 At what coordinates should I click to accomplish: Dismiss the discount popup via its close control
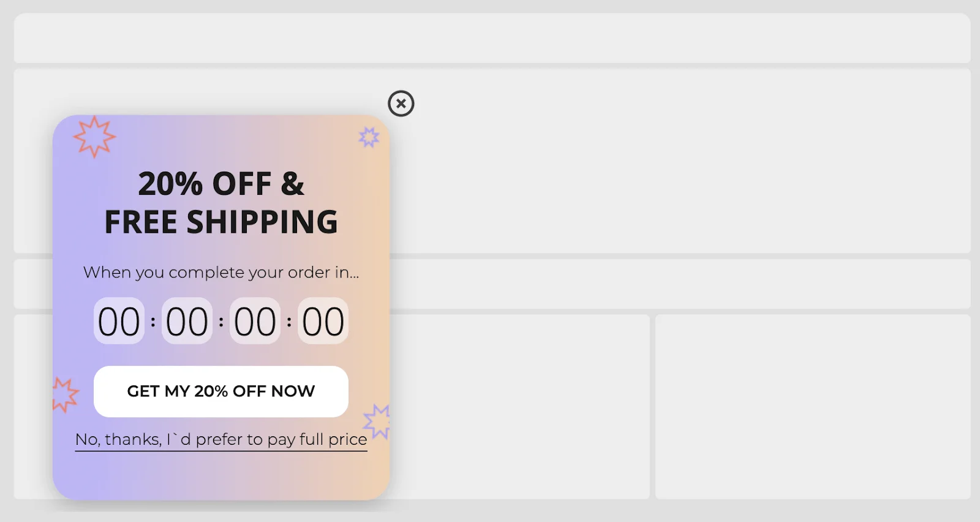(x=401, y=104)
